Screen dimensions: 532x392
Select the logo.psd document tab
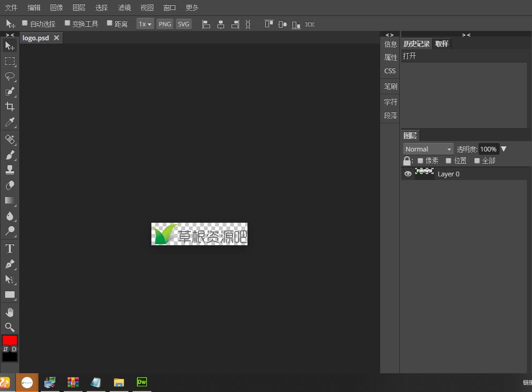(x=36, y=38)
